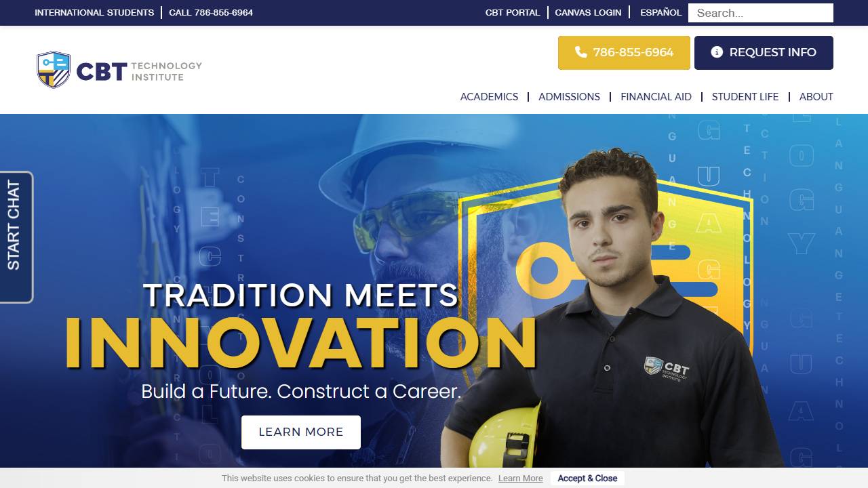The width and height of the screenshot is (868, 488).
Task: Open the Start Chat side tab
Action: 16,237
